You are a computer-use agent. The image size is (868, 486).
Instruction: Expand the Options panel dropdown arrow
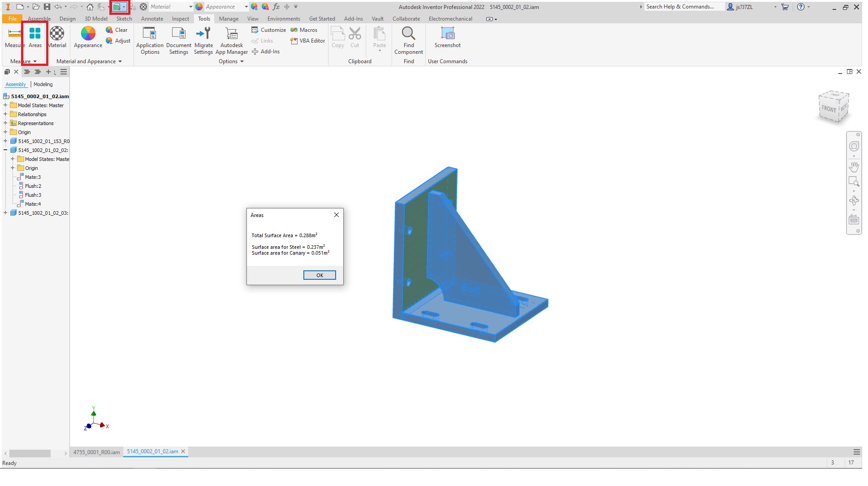(x=242, y=61)
